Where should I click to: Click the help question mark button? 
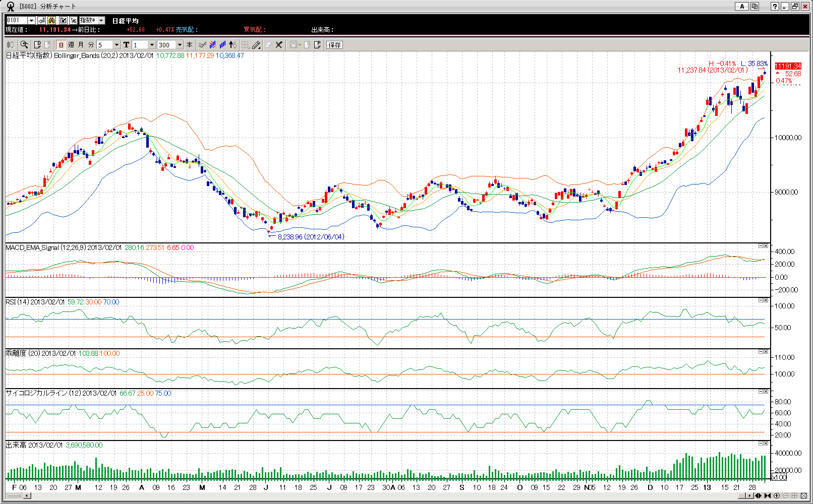[775, 6]
